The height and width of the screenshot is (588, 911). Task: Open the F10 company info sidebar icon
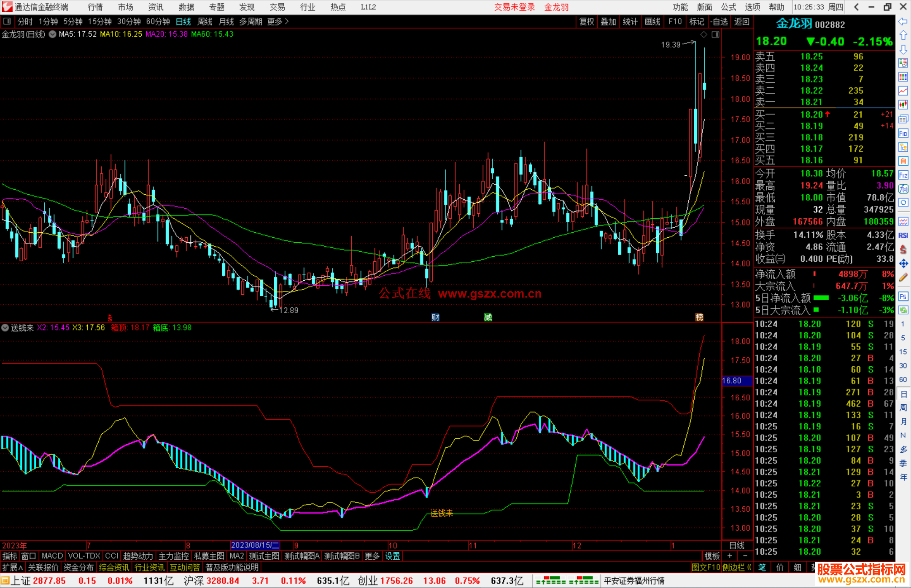[903, 134]
